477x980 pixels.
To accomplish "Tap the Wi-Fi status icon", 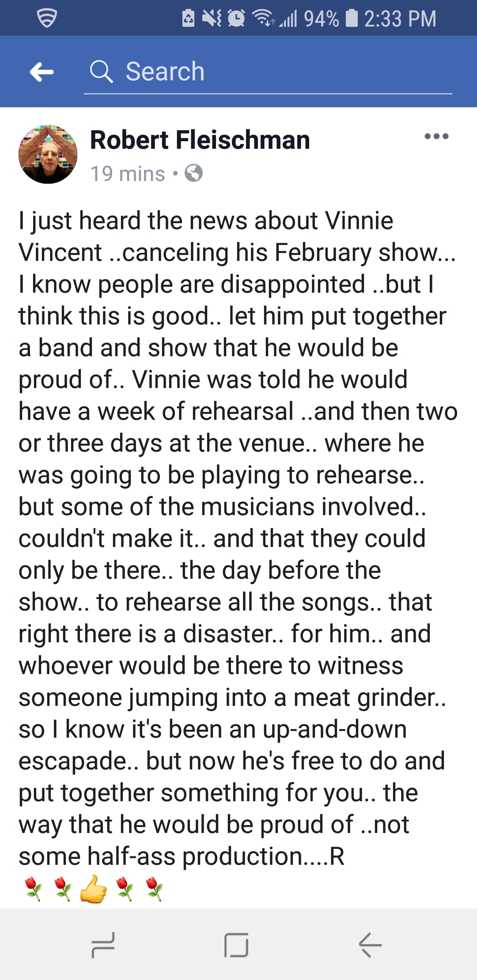I will 263,19.
